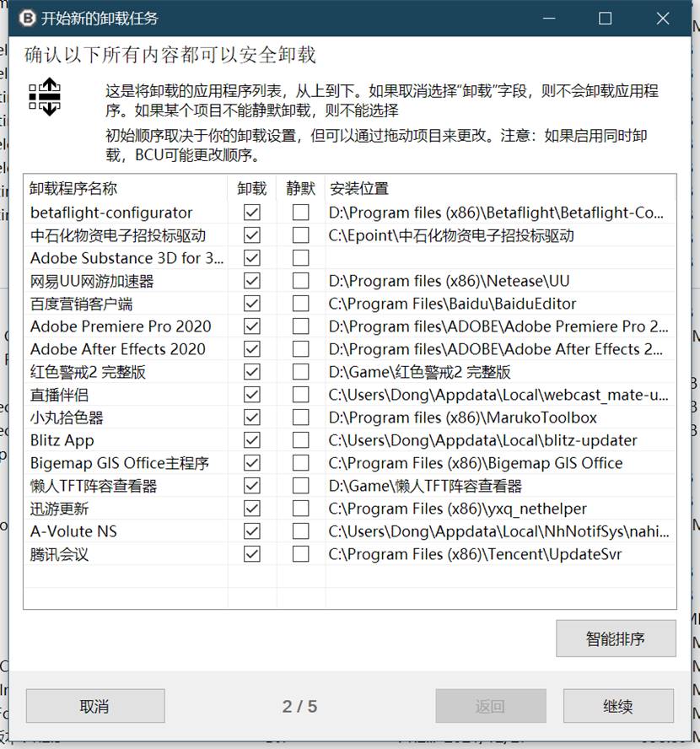Click path C:\Program Files (x86)\yxq_nethelper
Viewport: 700px width, 749px height.
click(x=457, y=509)
